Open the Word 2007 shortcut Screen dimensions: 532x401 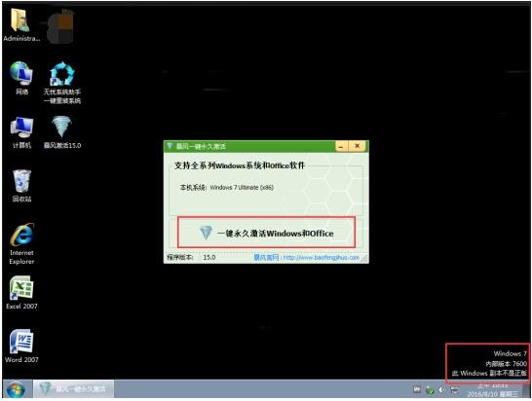pos(21,346)
